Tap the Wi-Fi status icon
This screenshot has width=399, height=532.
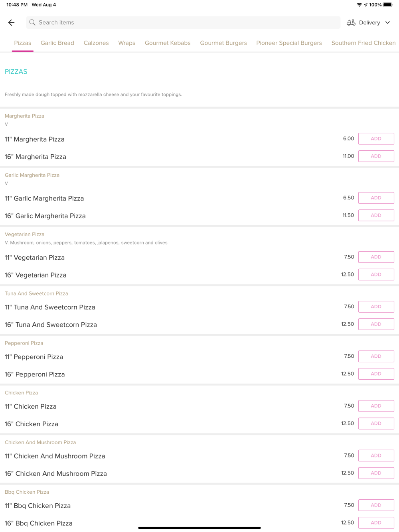pyautogui.click(x=359, y=5)
